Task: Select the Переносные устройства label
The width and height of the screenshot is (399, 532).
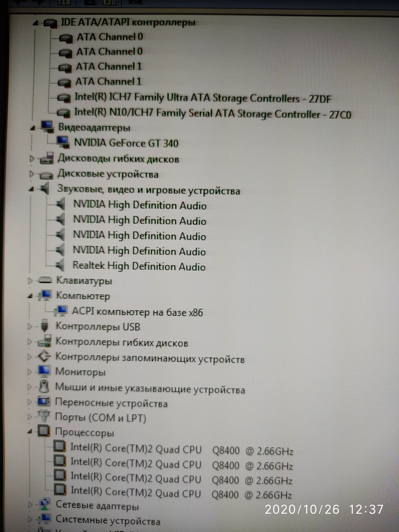Action: click(111, 403)
